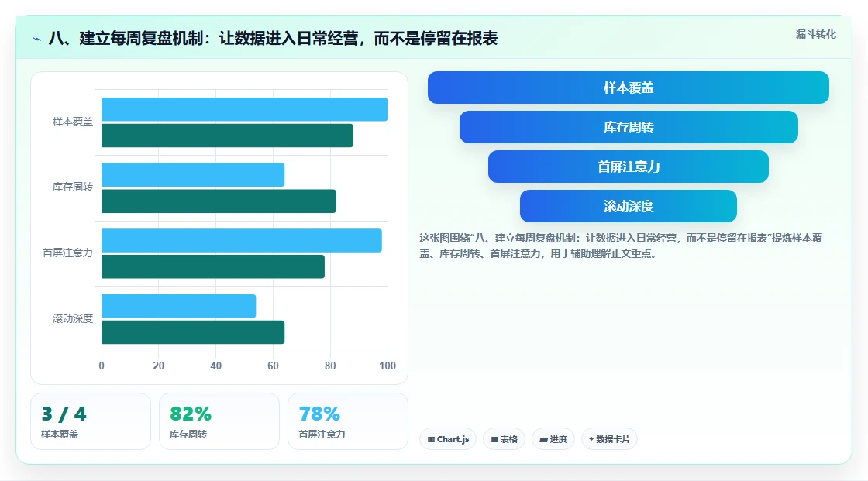Viewport: 868px width, 481px height.
Task: Click the 样本覆盖 funnel stage bar
Action: (x=629, y=88)
